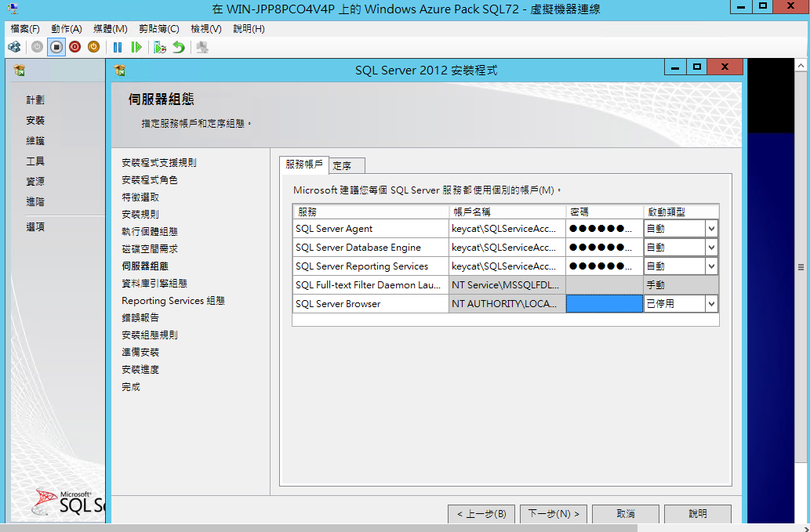This screenshot has width=810, height=532.
Task: Click the 啟動類型 column header
Action: pos(681,212)
